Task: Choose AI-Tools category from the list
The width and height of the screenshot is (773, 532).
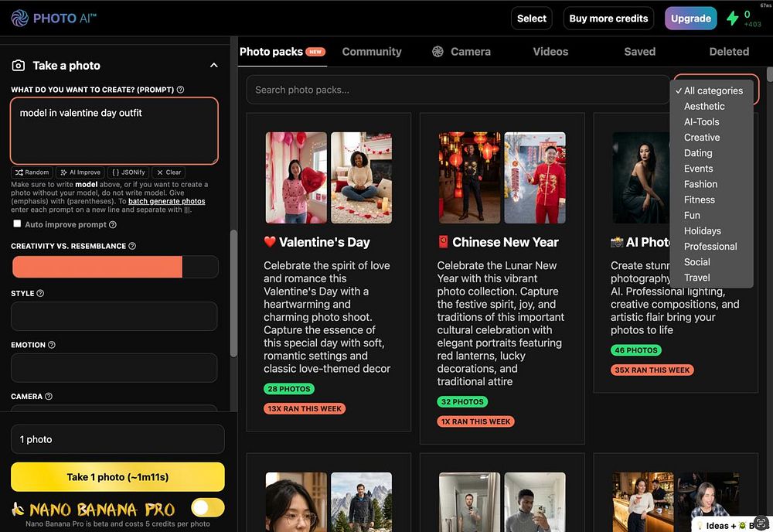Action: pyautogui.click(x=711, y=121)
